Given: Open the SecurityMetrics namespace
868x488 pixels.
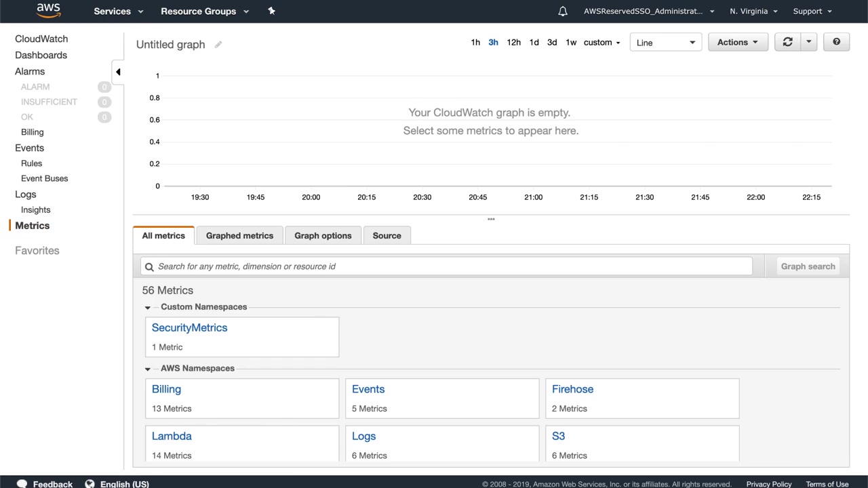Looking at the screenshot, I should point(189,328).
